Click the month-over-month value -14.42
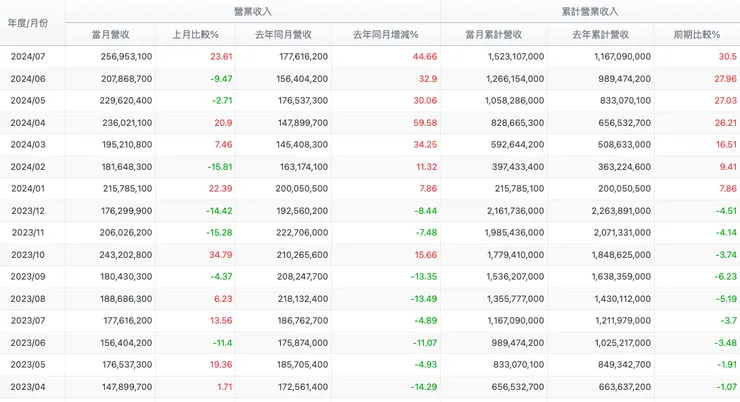This screenshot has height=402, width=740. coord(219,210)
